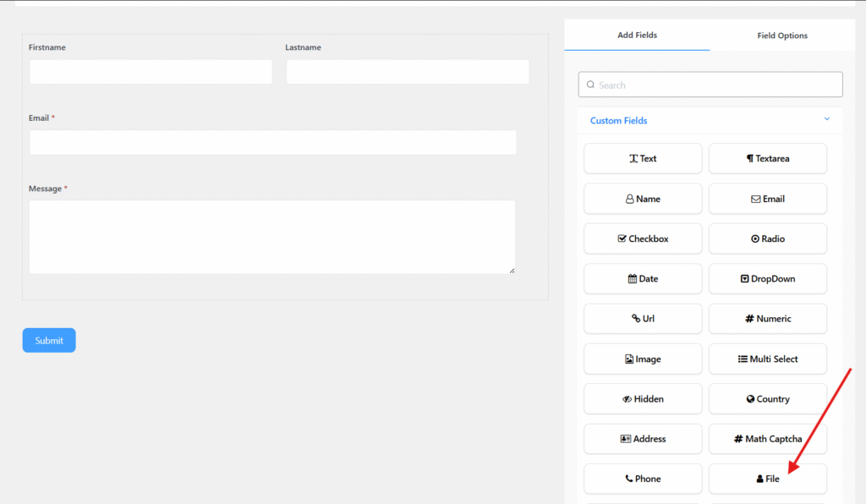866x504 pixels.
Task: Switch to the Field Options tab
Action: (782, 36)
